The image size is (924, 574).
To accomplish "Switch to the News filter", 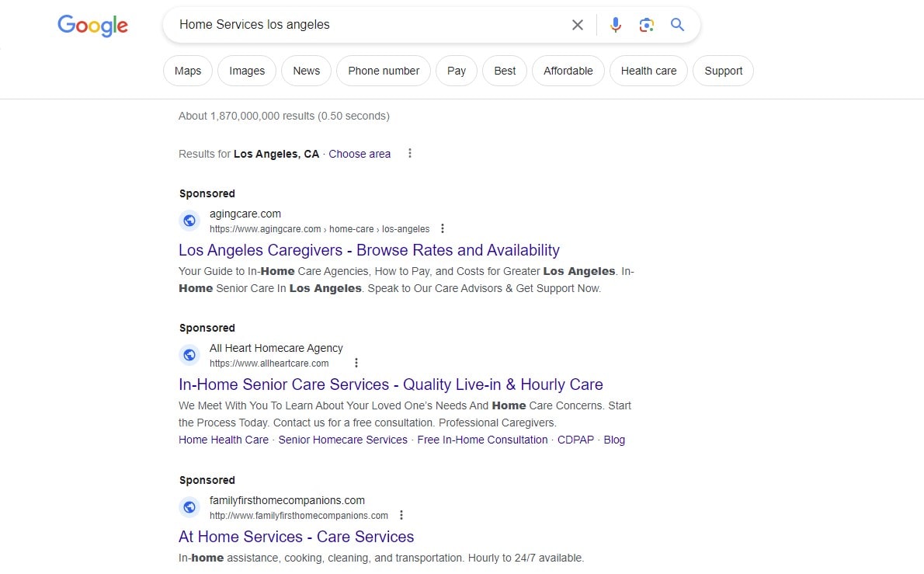I will (x=306, y=70).
